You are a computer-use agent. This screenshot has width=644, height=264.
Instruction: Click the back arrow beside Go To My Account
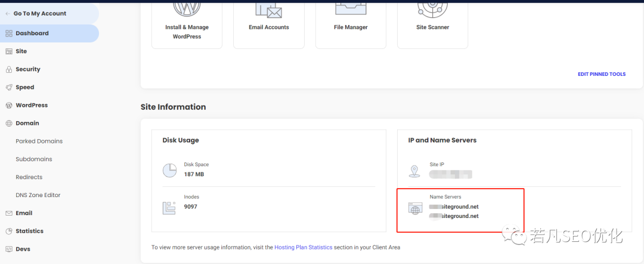click(x=8, y=14)
